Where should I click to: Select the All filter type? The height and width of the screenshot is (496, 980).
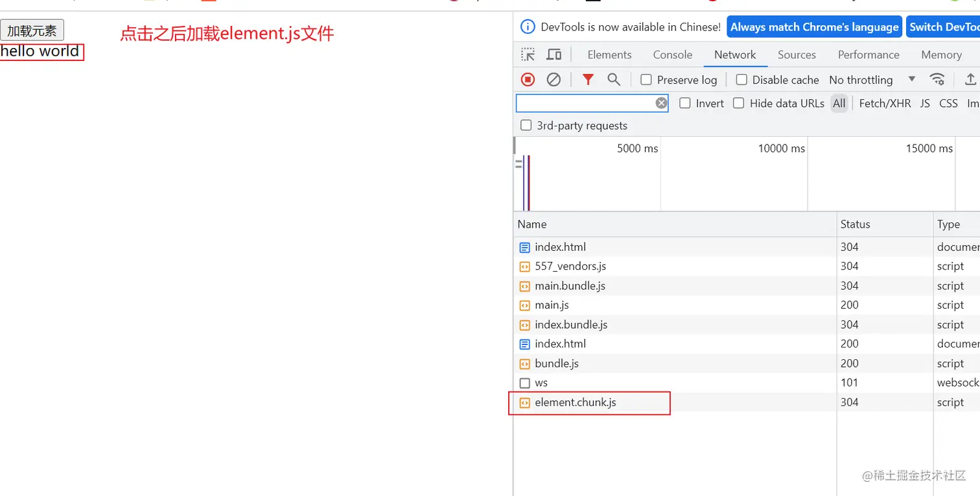tap(839, 103)
